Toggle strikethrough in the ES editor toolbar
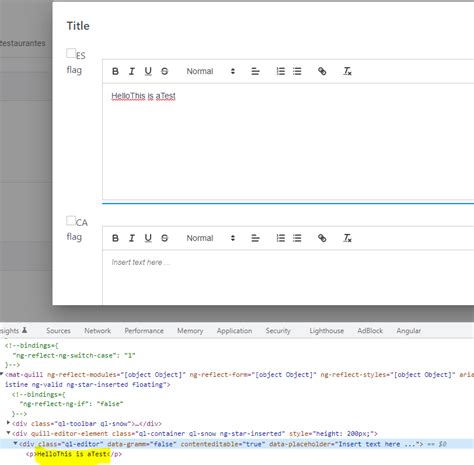This screenshot has height=465, width=474. (165, 71)
